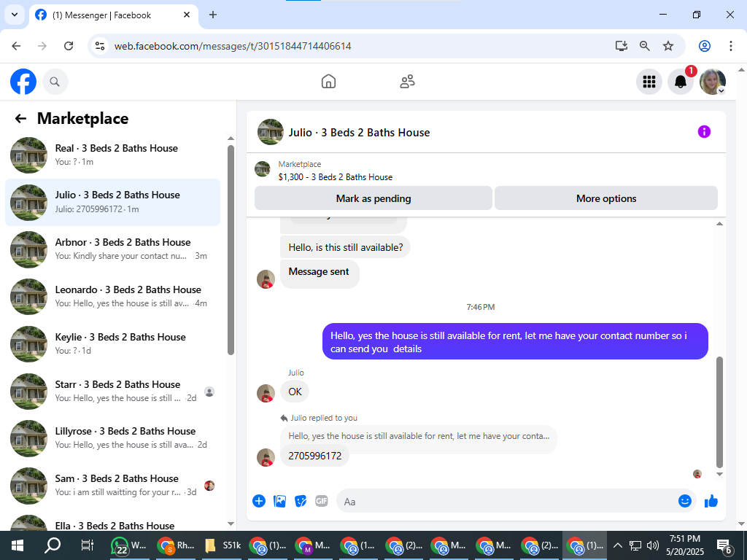This screenshot has height=560, width=747.
Task: Click the Facebook logo
Action: pos(23,82)
